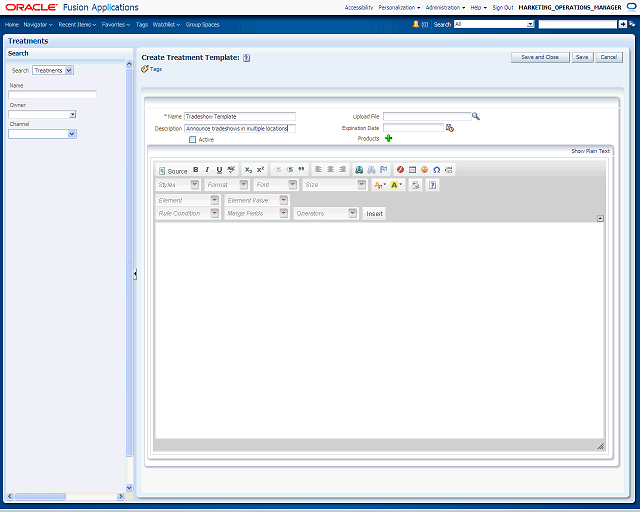Increase indent in the editor
The width and height of the screenshot is (640, 512).
[x=289, y=169]
